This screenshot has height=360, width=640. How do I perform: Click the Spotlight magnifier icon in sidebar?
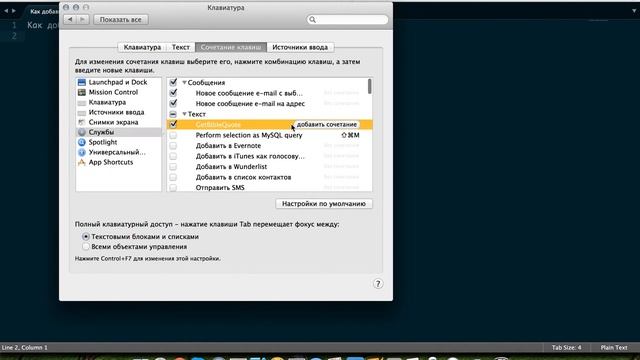[x=82, y=142]
